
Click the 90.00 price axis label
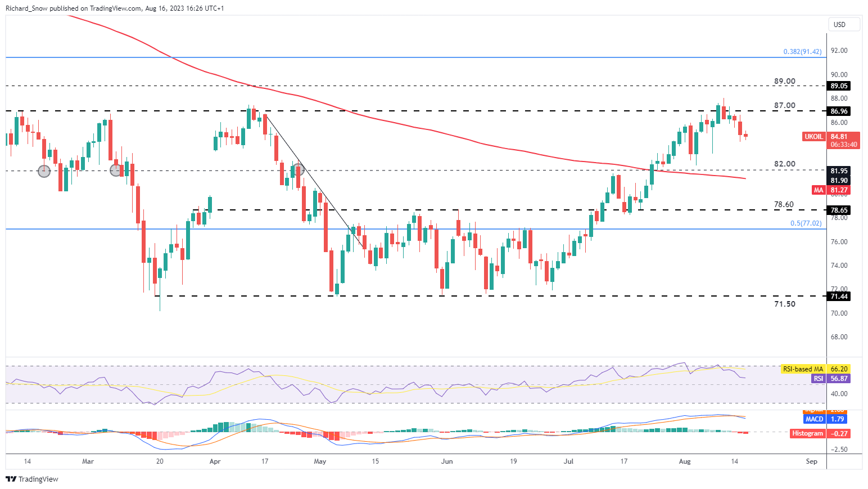click(839, 75)
